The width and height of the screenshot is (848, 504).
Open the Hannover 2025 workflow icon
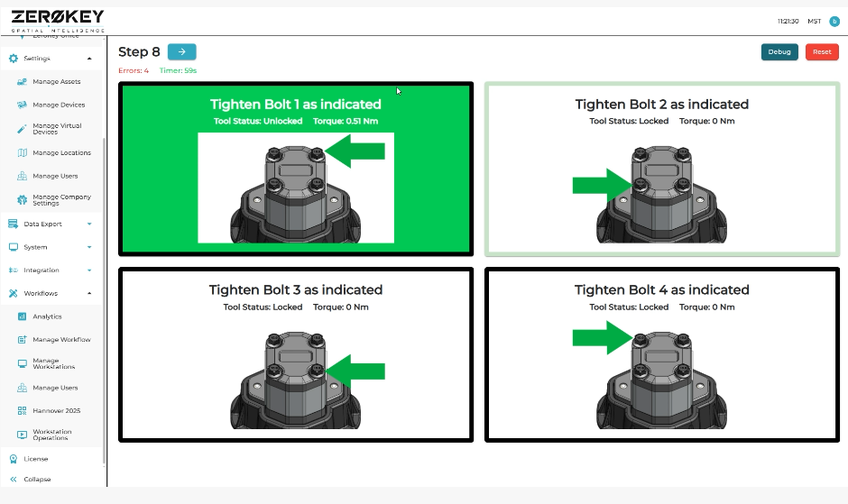23,410
